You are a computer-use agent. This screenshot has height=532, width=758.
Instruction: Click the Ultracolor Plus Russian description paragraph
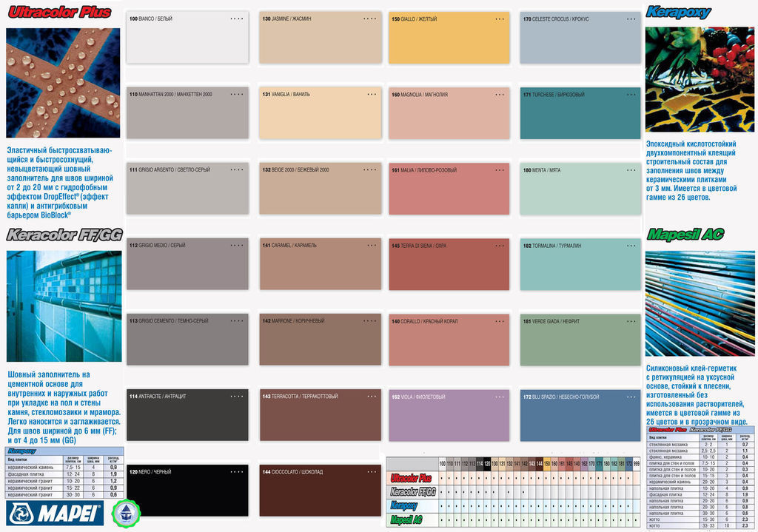pos(60,183)
